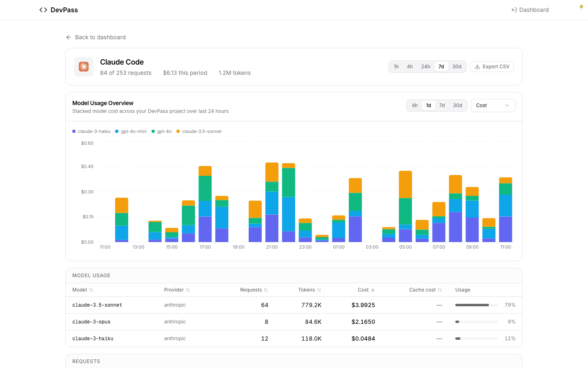This screenshot has width=588, height=368.
Task: Click the Cache cost column header
Action: coord(425,290)
